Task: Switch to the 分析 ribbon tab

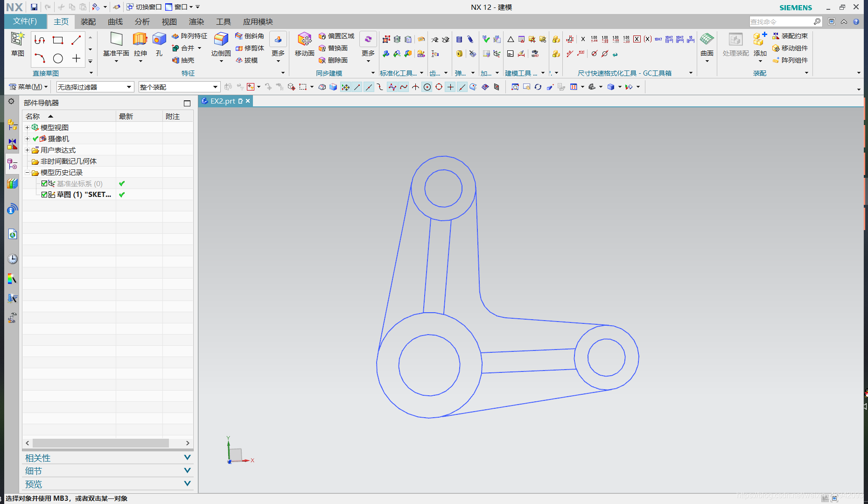Action: pyautogui.click(x=142, y=21)
